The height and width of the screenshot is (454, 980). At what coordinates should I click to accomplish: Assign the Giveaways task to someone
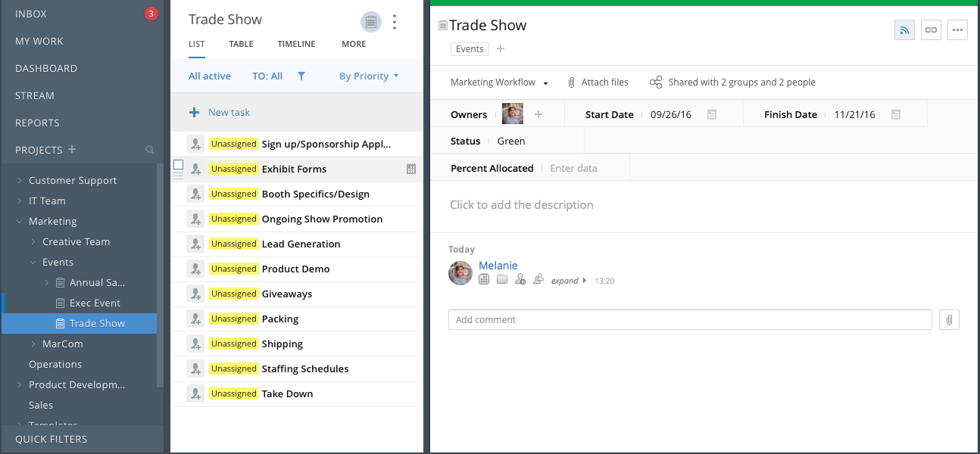(195, 294)
